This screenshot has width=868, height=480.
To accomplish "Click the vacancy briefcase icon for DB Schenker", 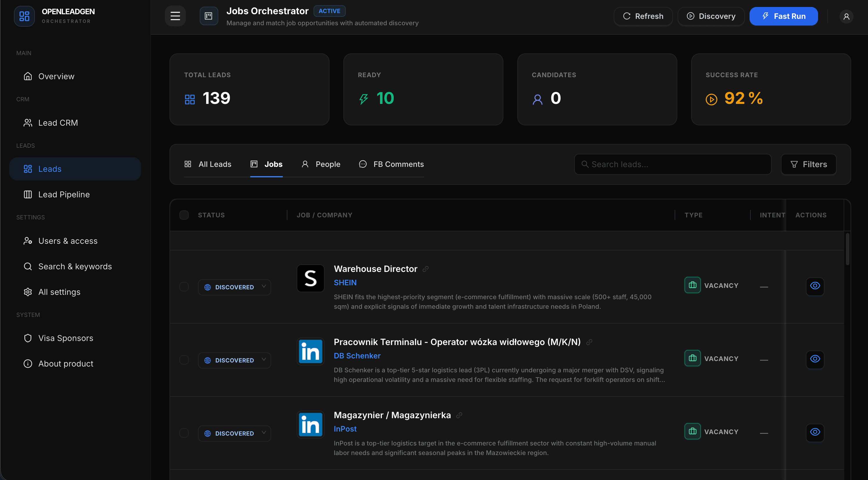I will (x=692, y=358).
